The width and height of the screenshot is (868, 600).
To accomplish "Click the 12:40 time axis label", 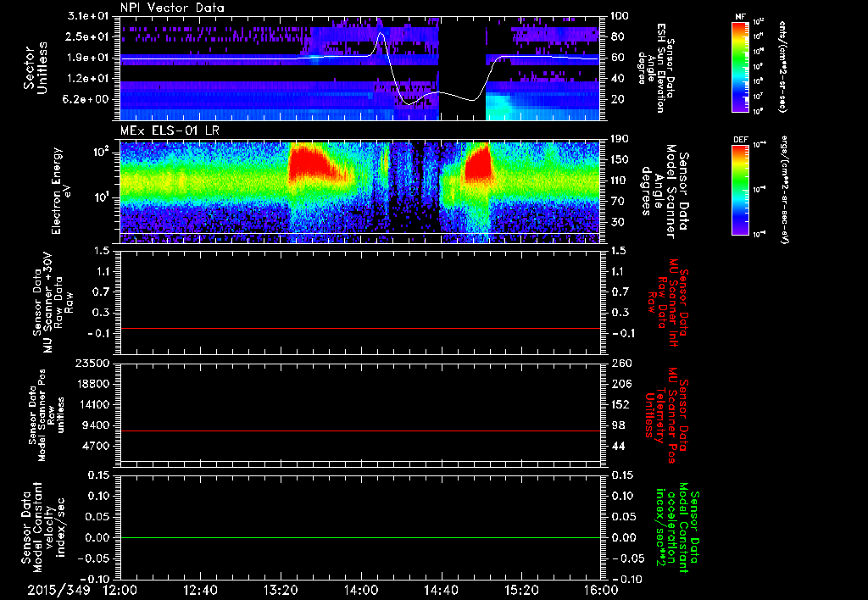I will pyautogui.click(x=200, y=590).
